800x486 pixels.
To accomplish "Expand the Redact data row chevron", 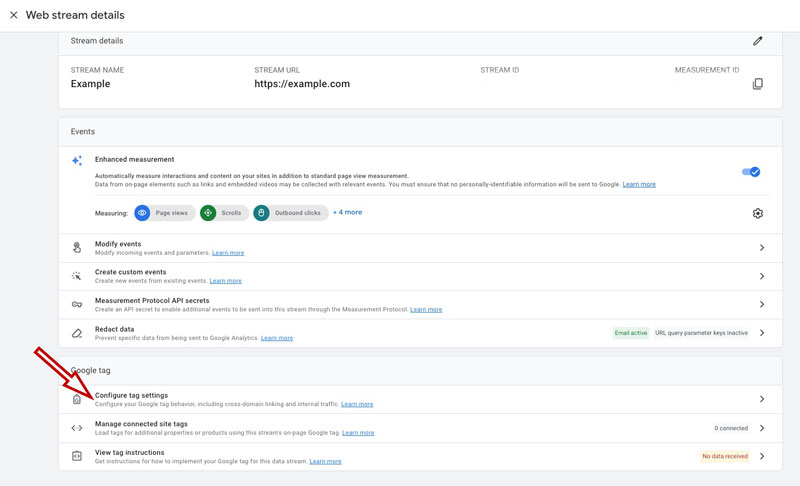I will tap(761, 333).
